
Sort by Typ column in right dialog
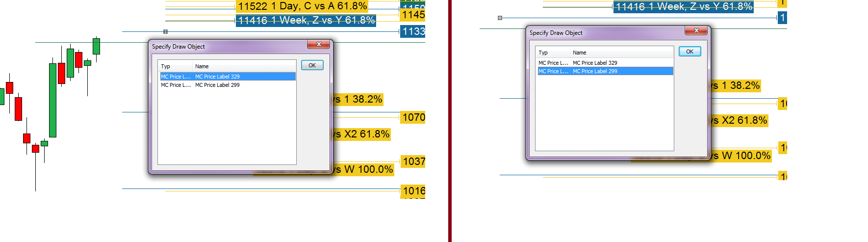[x=553, y=53]
